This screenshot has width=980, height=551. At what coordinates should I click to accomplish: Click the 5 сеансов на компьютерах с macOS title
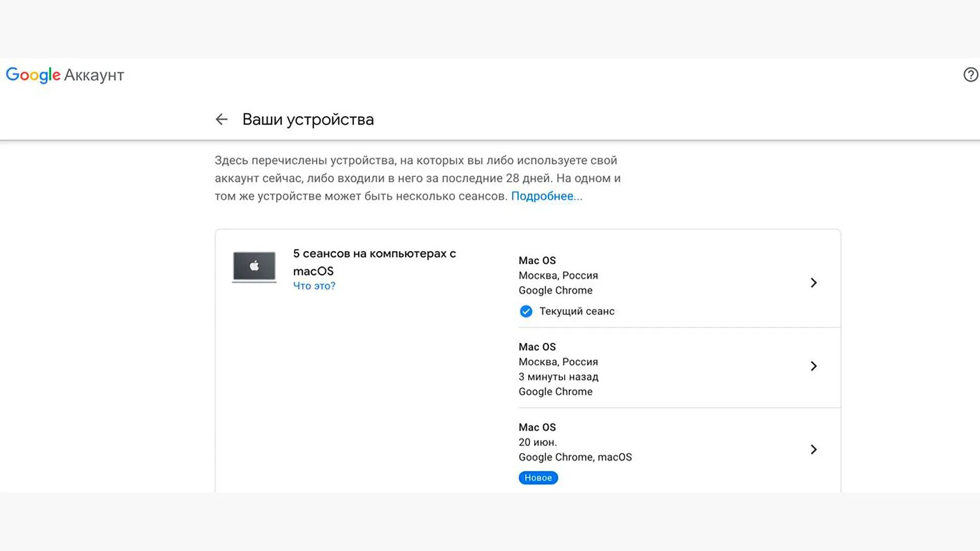pos(375,262)
